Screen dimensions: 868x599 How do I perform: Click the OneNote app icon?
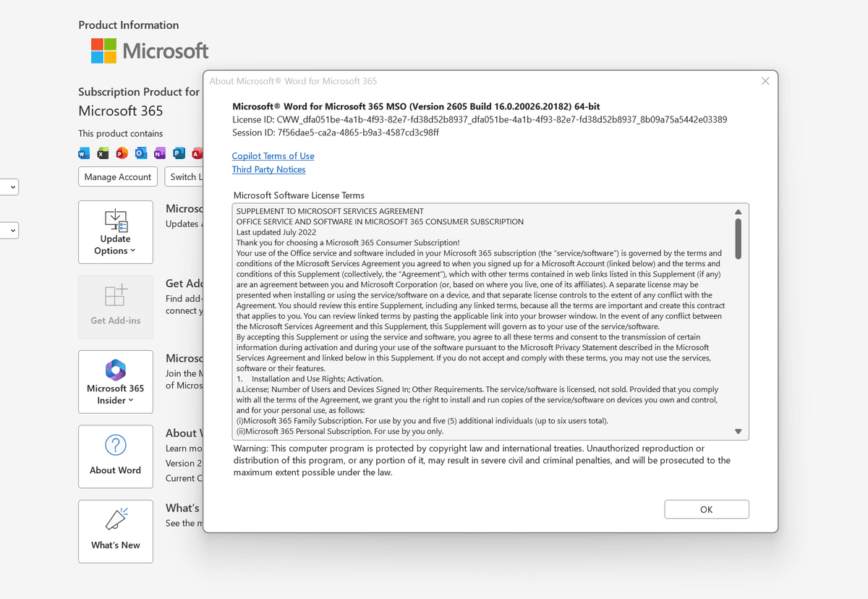pyautogui.click(x=159, y=153)
